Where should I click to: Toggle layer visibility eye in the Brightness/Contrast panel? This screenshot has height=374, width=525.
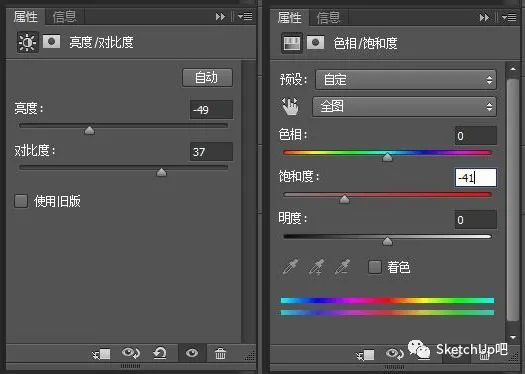tap(192, 353)
